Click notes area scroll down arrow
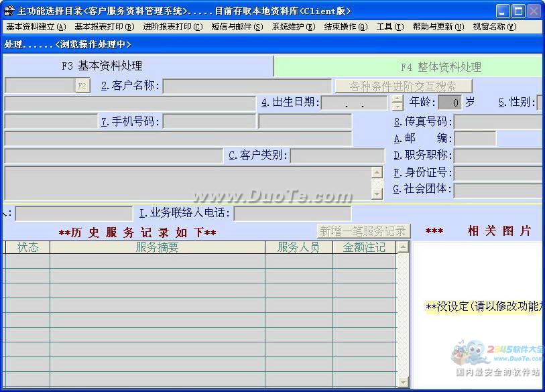 pos(377,194)
